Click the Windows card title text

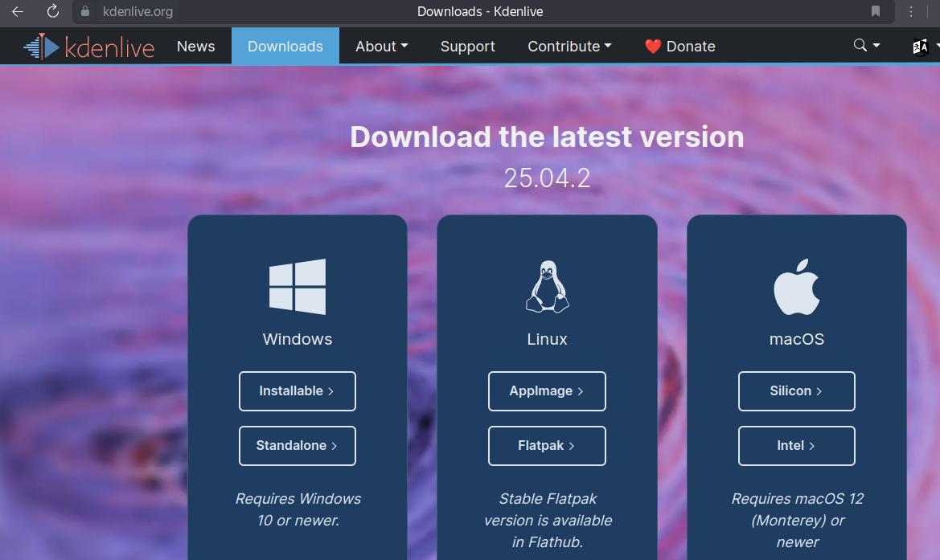298,339
